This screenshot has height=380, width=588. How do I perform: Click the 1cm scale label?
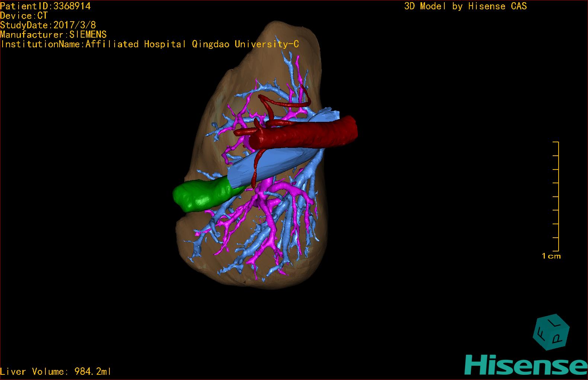551,256
